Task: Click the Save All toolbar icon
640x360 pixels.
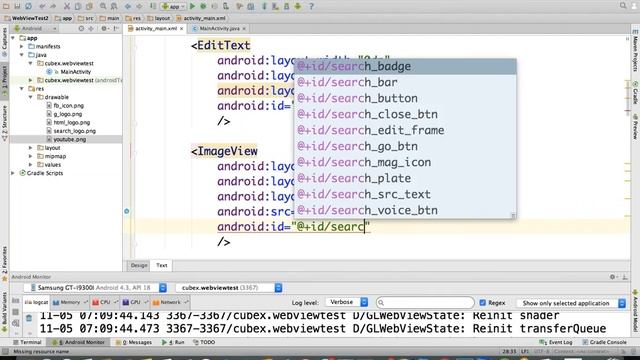Action: point(17,6)
